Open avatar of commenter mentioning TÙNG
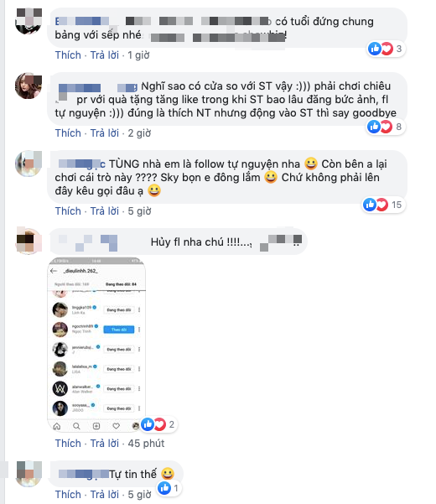This screenshot has height=504, width=436. (29, 164)
